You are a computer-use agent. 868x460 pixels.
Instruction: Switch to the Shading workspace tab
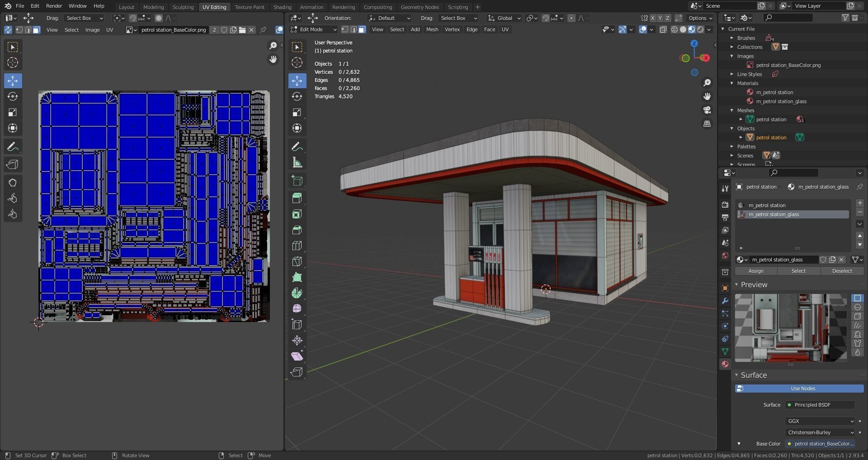pyautogui.click(x=282, y=7)
